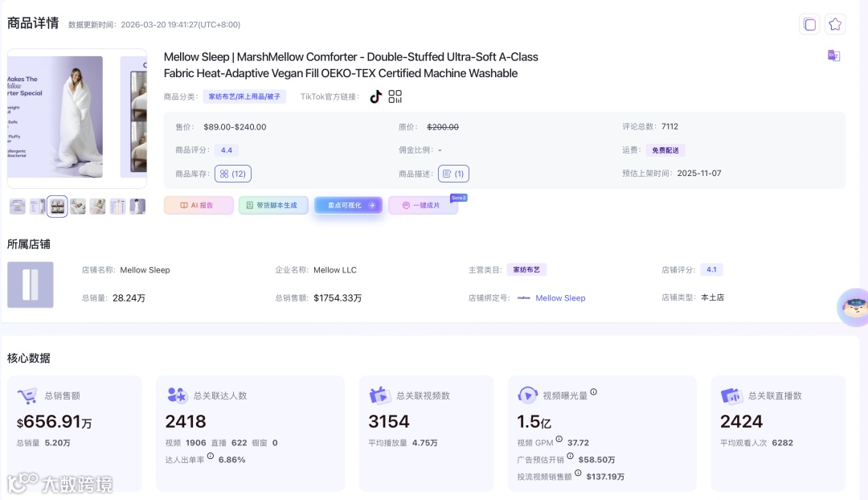The image size is (868, 500).
Task: Click the live stream icon for 总关联直播数
Action: [x=731, y=395]
